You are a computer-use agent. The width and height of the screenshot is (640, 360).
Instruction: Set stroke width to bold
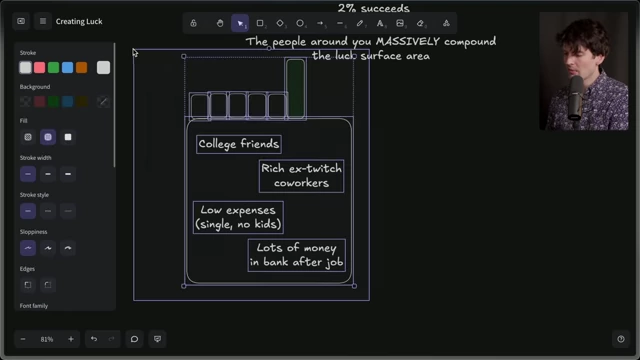coord(48,174)
